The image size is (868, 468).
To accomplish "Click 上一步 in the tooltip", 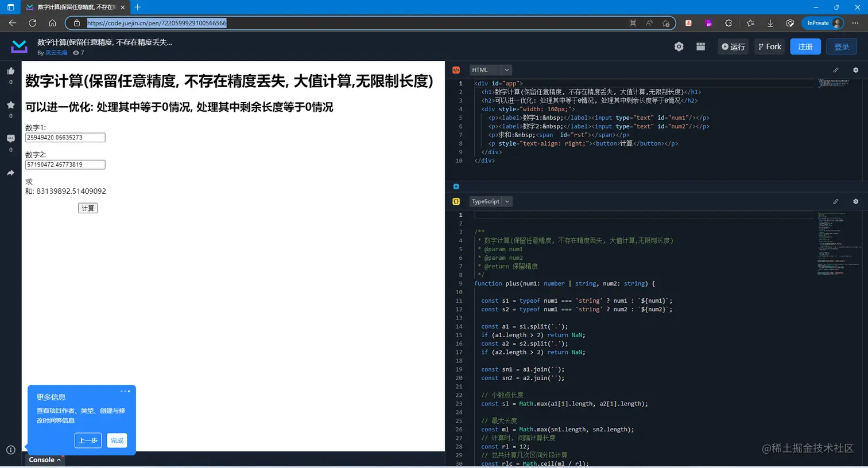I will (x=88, y=440).
